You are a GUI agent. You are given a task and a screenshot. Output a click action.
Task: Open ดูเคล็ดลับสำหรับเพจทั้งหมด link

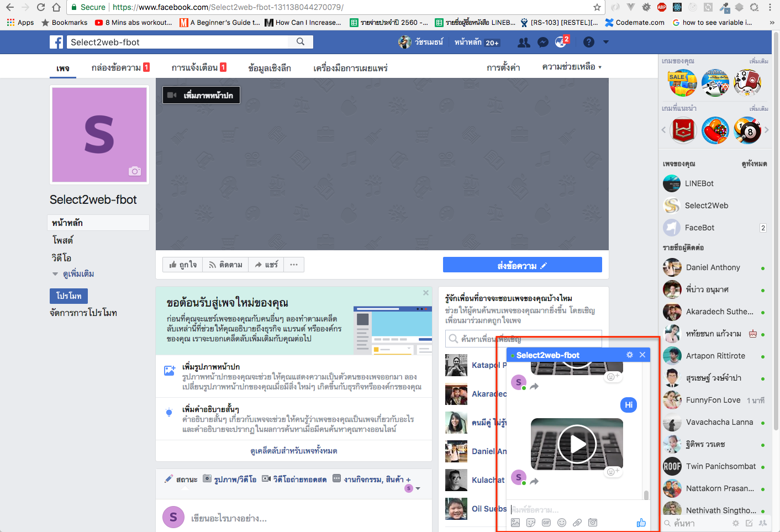click(x=294, y=451)
